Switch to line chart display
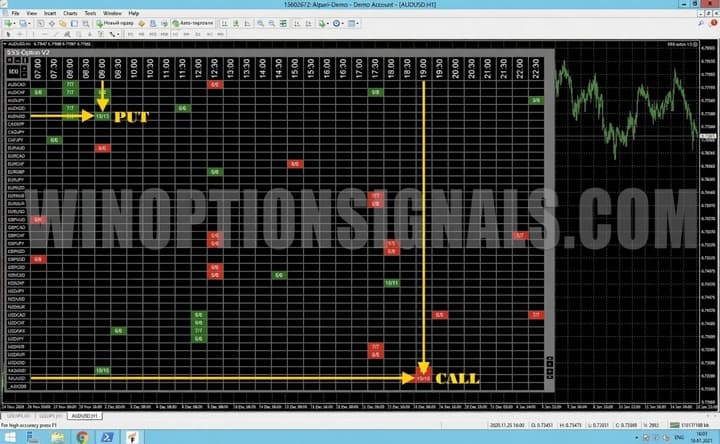The height and width of the screenshot is (444, 720). click(x=248, y=23)
